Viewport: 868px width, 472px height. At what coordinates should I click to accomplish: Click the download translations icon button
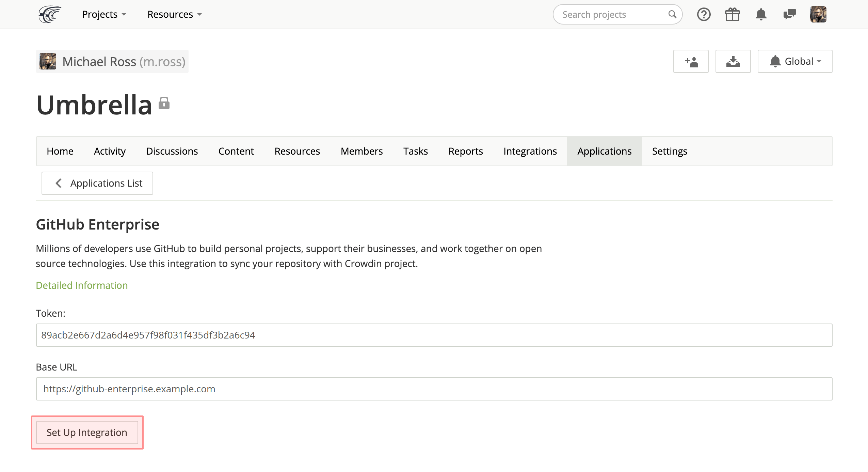tap(733, 61)
